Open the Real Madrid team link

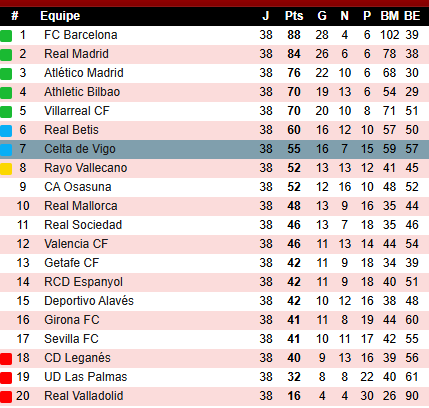click(x=76, y=54)
